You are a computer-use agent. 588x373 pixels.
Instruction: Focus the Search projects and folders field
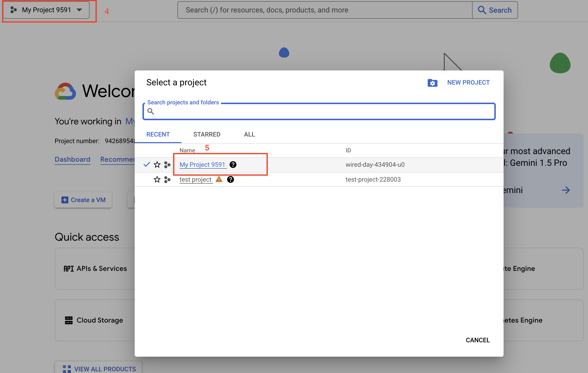point(319,111)
